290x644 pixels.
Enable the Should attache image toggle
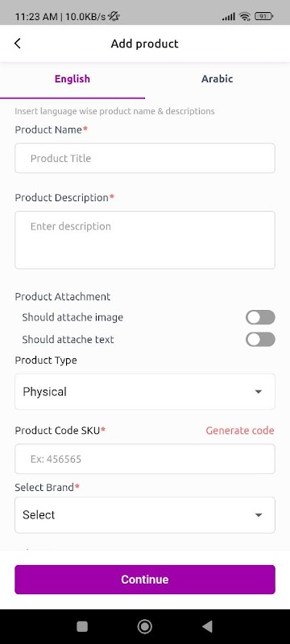click(260, 317)
